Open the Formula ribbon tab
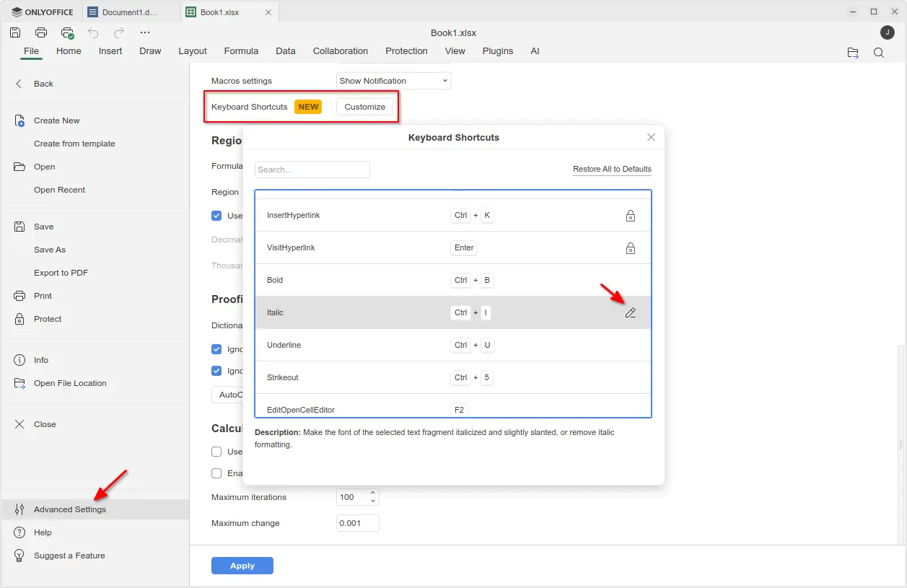 (x=241, y=51)
